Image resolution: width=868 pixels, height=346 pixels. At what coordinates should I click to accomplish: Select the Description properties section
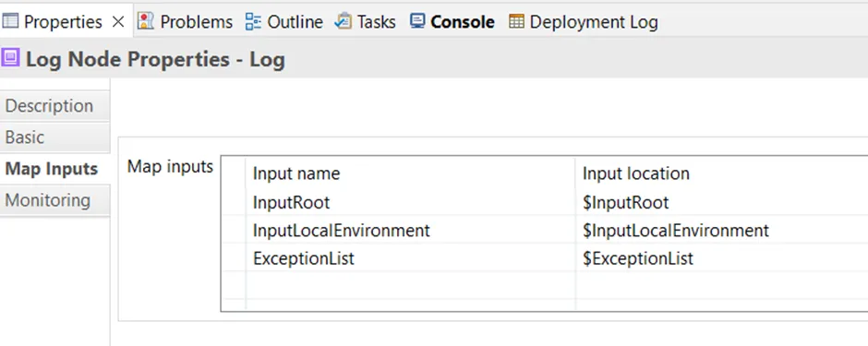pyautogui.click(x=54, y=106)
